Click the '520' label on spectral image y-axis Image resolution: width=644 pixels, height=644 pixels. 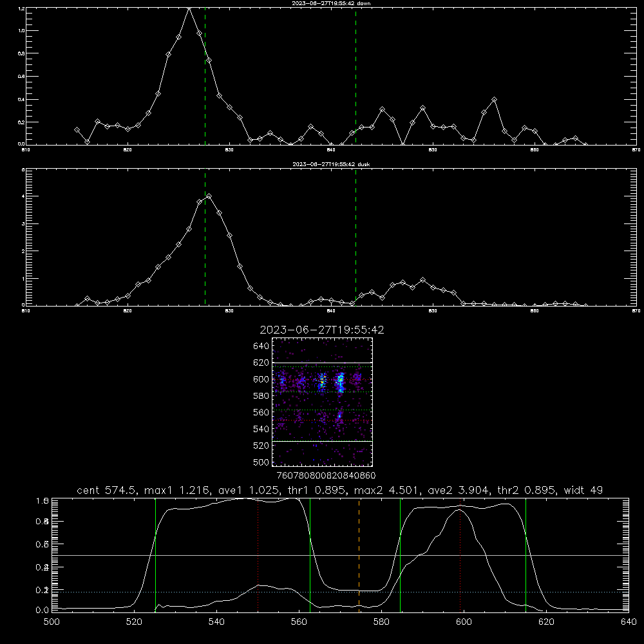click(261, 446)
